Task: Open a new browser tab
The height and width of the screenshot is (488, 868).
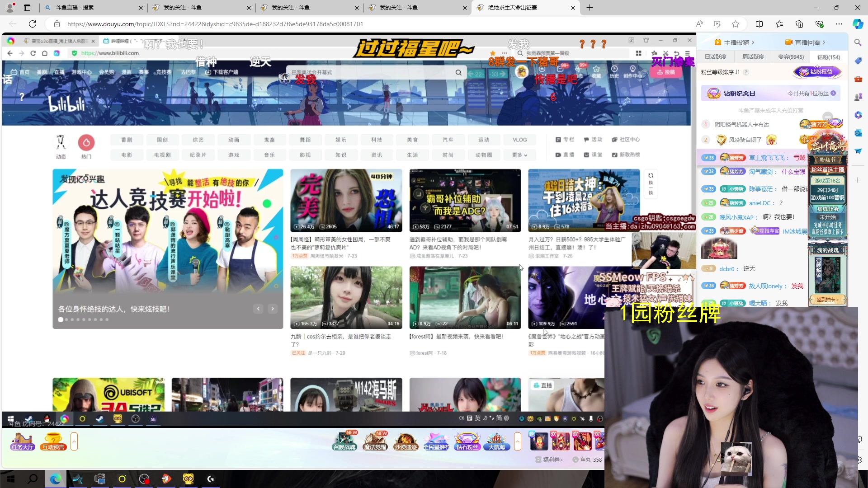Action: pos(590,8)
